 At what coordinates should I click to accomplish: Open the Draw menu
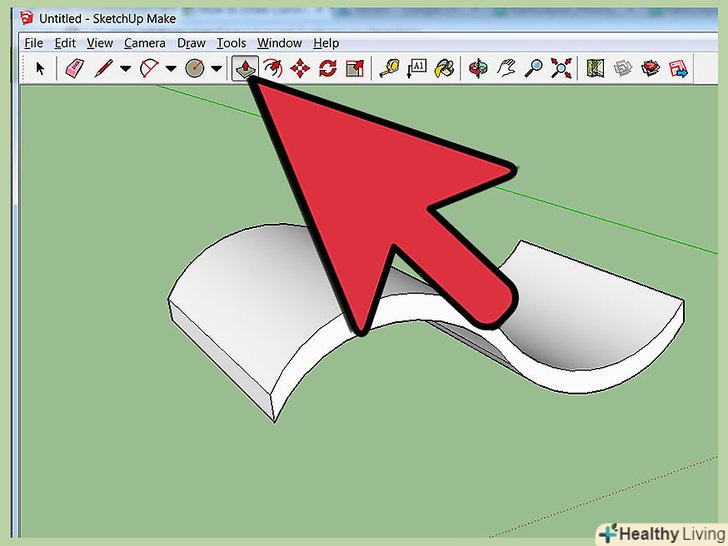click(191, 43)
